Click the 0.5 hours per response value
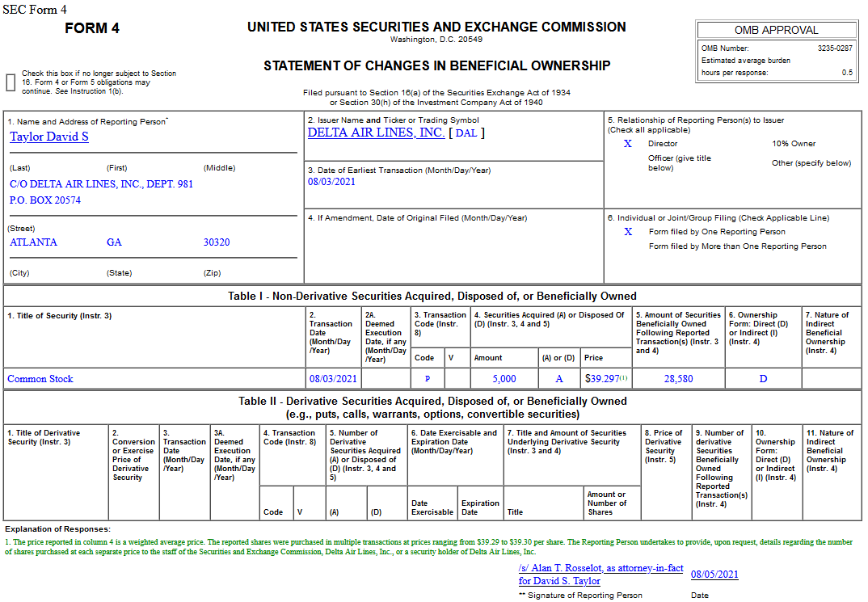This screenshot has width=868, height=602. (847, 73)
